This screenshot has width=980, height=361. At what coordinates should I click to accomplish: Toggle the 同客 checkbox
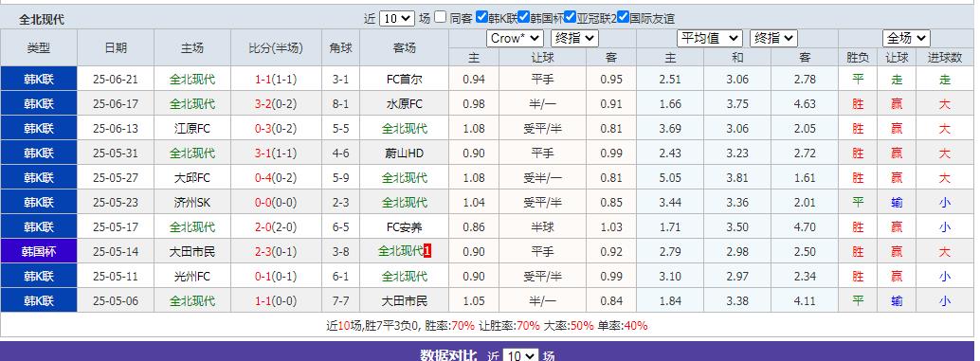pos(440,17)
